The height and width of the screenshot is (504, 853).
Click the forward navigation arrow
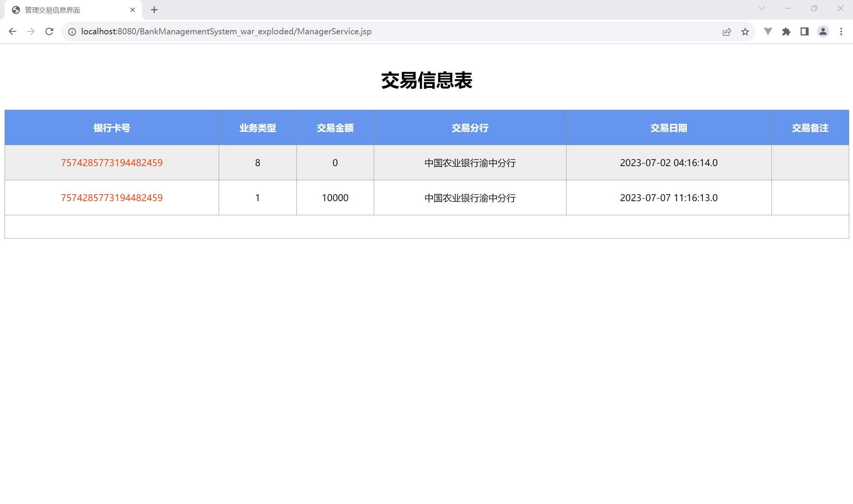coord(31,32)
